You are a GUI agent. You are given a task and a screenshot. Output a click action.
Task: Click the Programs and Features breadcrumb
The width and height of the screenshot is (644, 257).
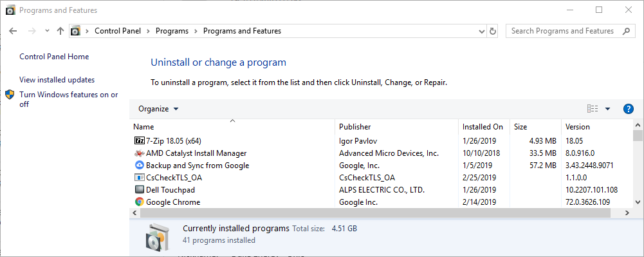pyautogui.click(x=243, y=31)
